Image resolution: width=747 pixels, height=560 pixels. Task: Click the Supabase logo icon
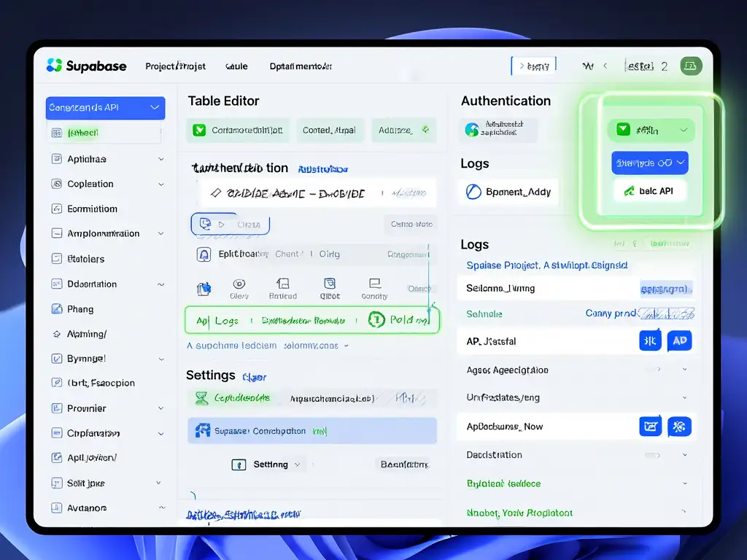click(x=54, y=65)
